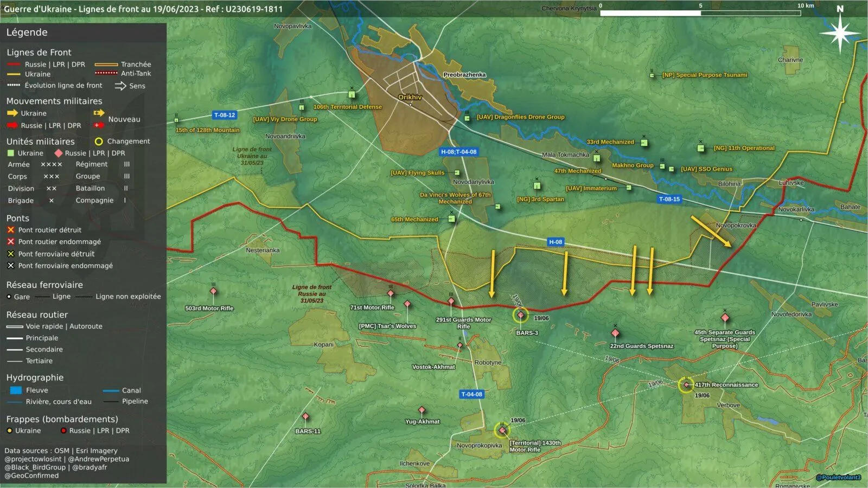Select the Robotyne village label
Image resolution: width=868 pixels, height=488 pixels.
[x=488, y=363]
